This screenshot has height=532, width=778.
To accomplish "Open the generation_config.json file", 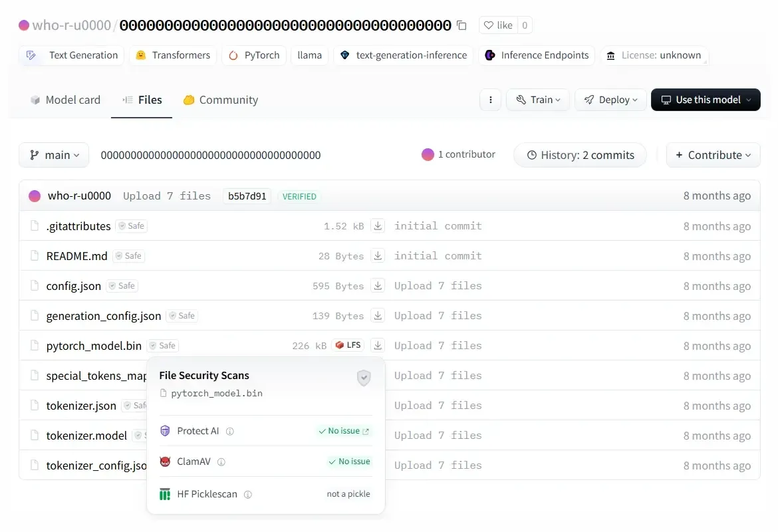I will 104,316.
